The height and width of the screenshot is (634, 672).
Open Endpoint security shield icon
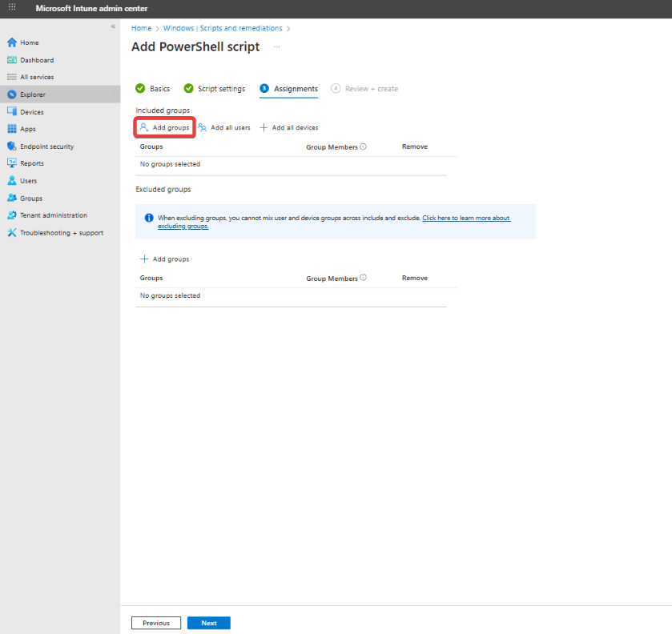click(12, 146)
